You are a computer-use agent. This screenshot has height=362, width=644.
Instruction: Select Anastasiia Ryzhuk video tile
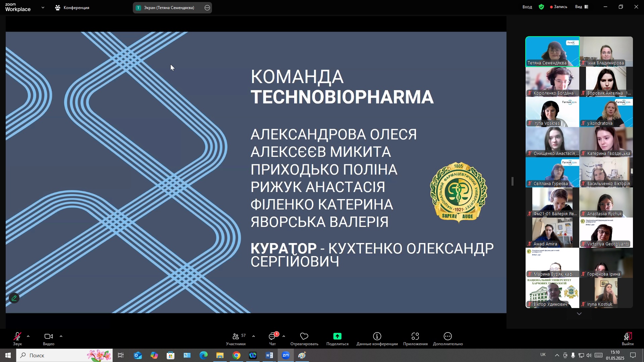[606, 202]
